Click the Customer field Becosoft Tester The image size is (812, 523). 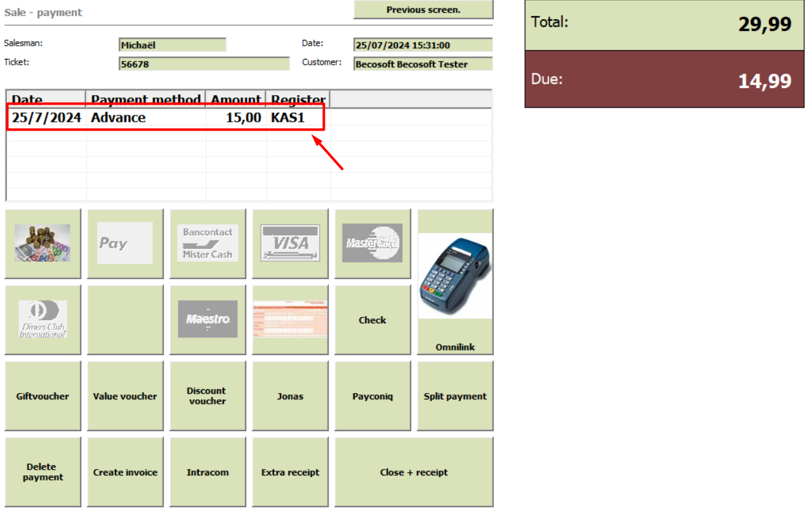pos(423,64)
